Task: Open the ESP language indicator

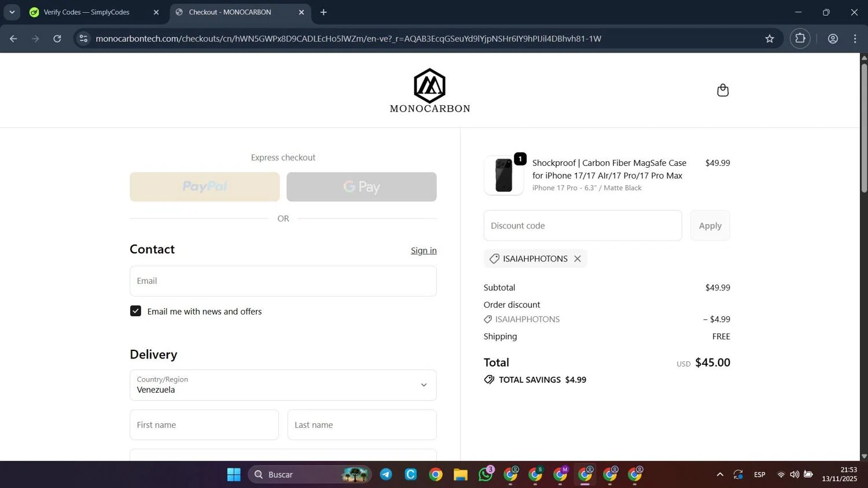Action: click(760, 475)
